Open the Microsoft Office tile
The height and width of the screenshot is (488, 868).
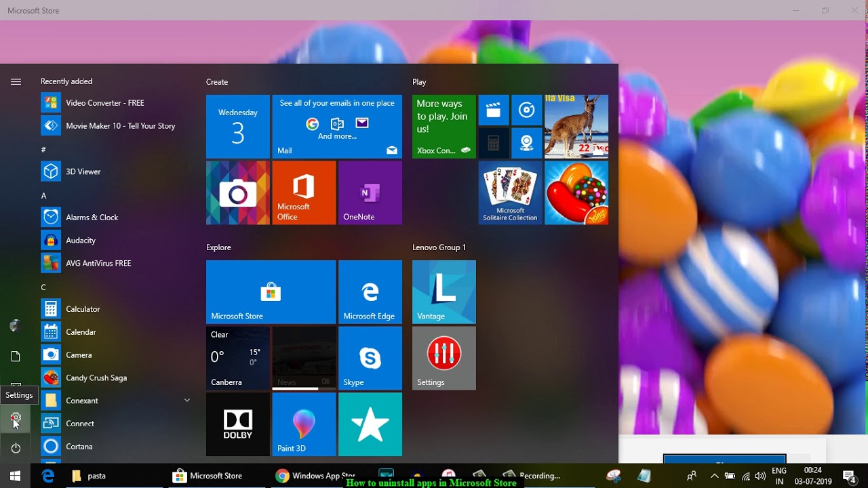coord(304,192)
